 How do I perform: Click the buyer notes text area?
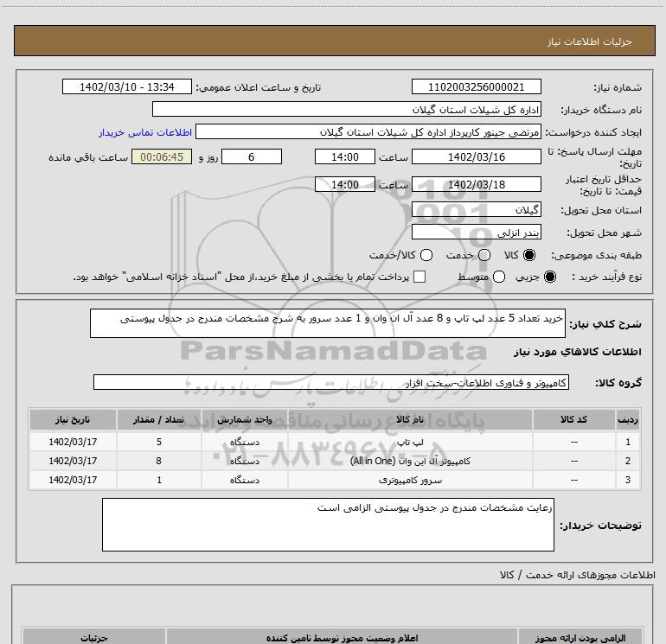328,525
